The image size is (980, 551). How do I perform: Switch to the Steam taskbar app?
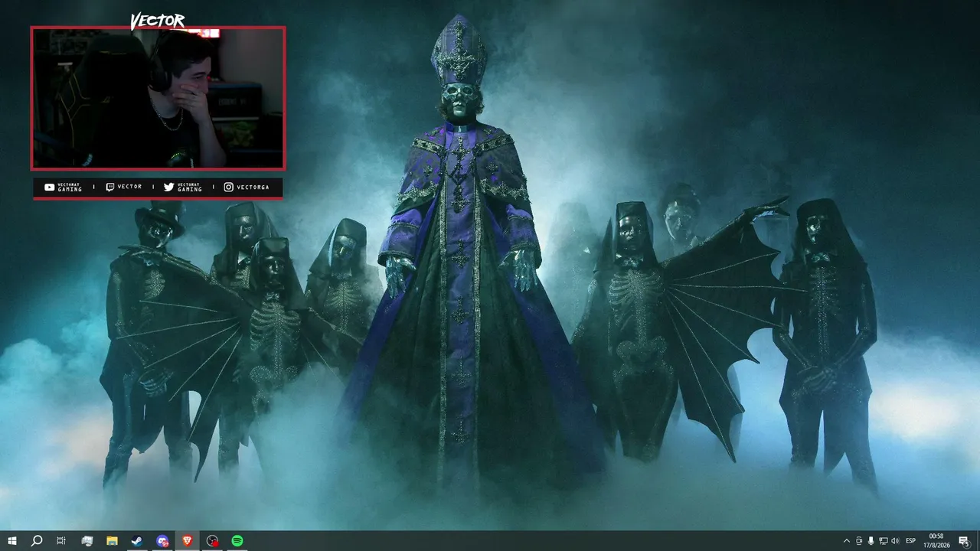coord(137,541)
